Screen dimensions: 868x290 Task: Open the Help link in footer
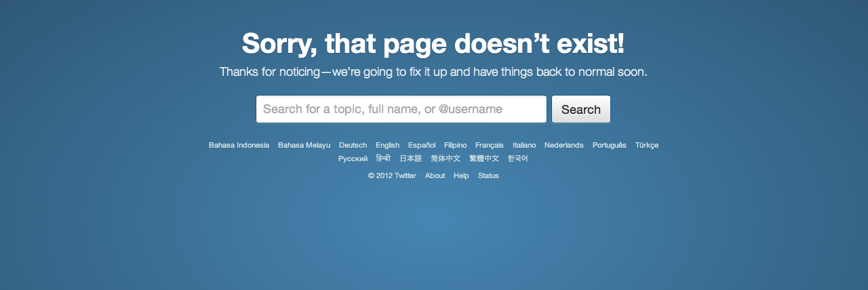[x=461, y=175]
